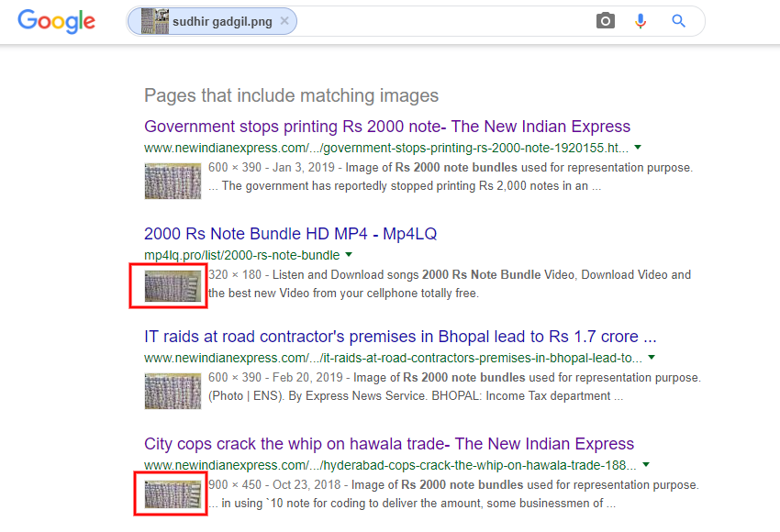Open 'City cops crack the whip on hawala trade' result
The height and width of the screenshot is (532, 780).
[x=389, y=444]
